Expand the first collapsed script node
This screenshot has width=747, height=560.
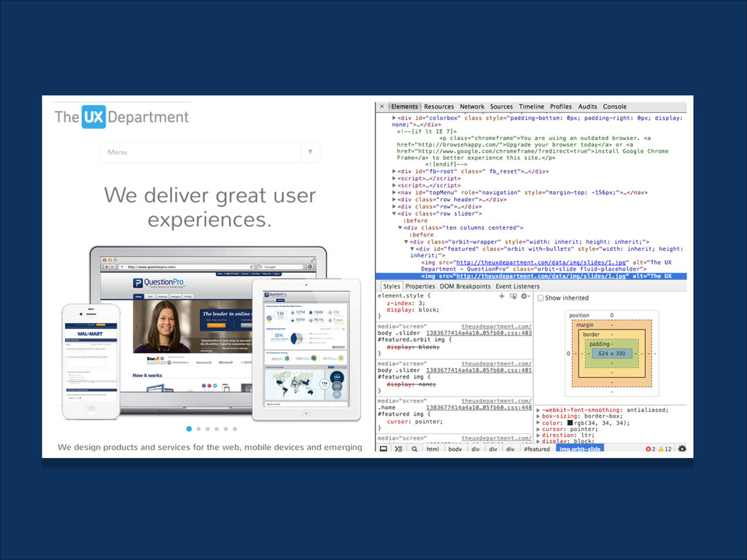click(394, 179)
